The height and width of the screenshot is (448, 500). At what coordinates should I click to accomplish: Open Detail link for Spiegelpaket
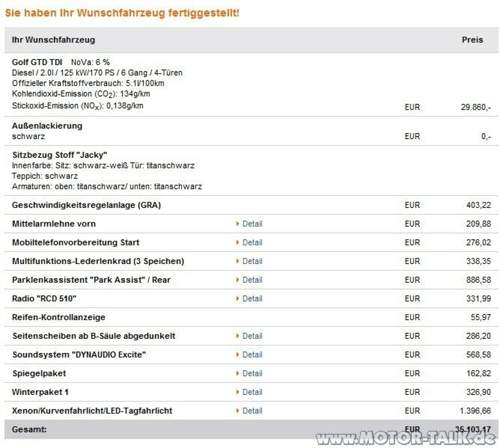tap(252, 373)
